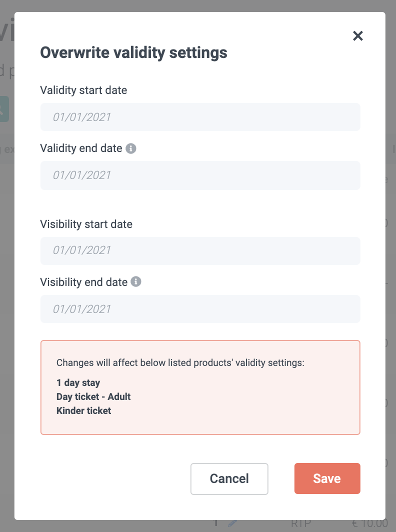
Task: Click "Day ticket - Adult" in the warning
Action: (93, 397)
